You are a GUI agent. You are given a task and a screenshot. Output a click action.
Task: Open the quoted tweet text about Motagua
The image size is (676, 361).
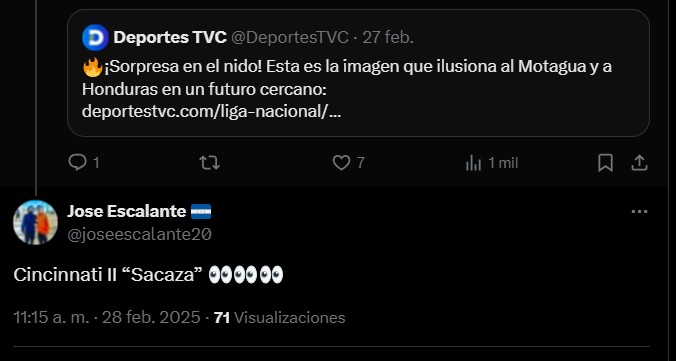pyautogui.click(x=347, y=78)
